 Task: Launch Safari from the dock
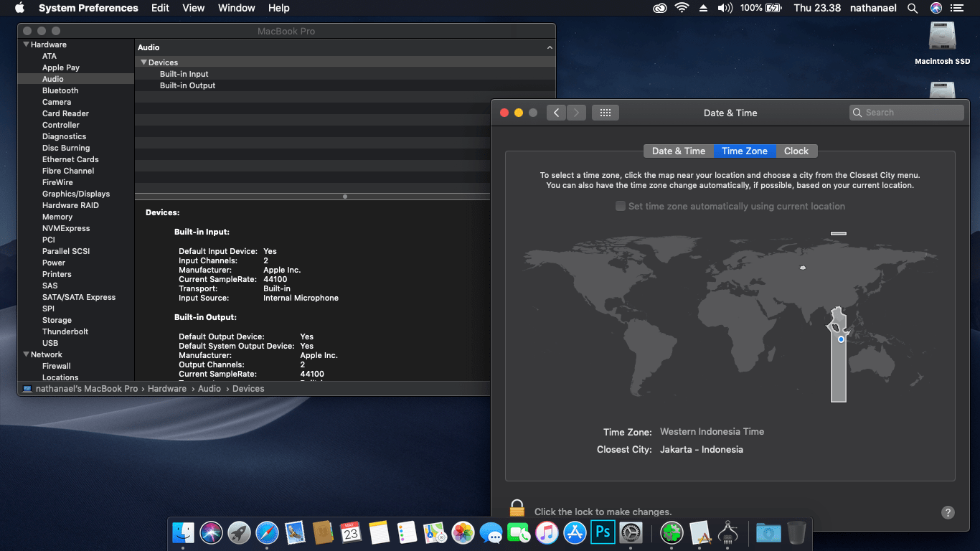[x=267, y=532]
